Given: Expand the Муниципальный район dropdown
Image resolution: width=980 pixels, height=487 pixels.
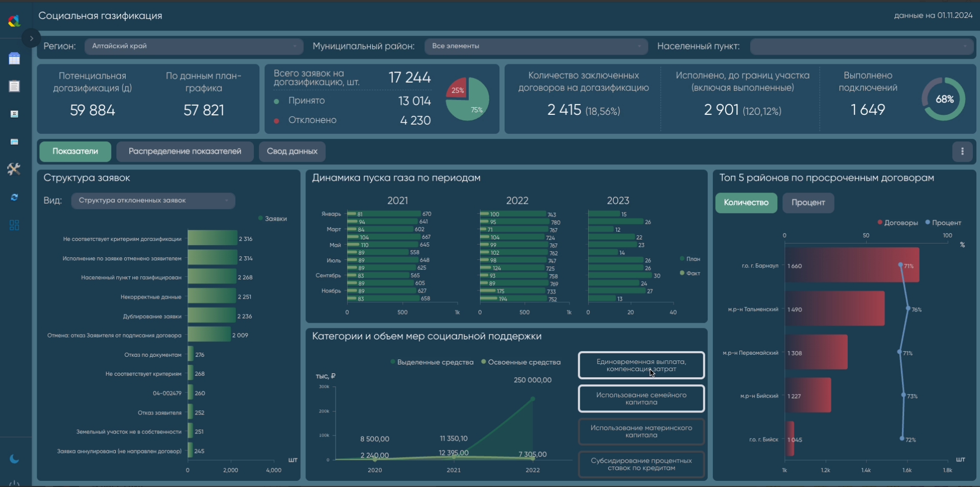Looking at the screenshot, I should coord(536,46).
